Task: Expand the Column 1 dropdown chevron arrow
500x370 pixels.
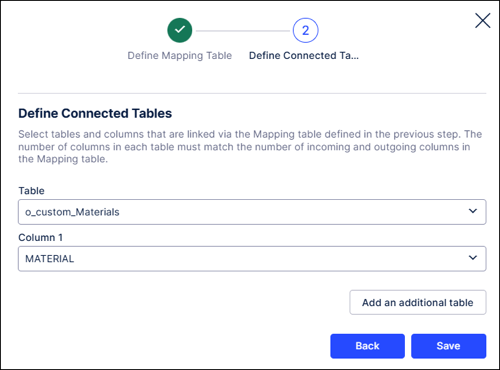Action: [473, 258]
